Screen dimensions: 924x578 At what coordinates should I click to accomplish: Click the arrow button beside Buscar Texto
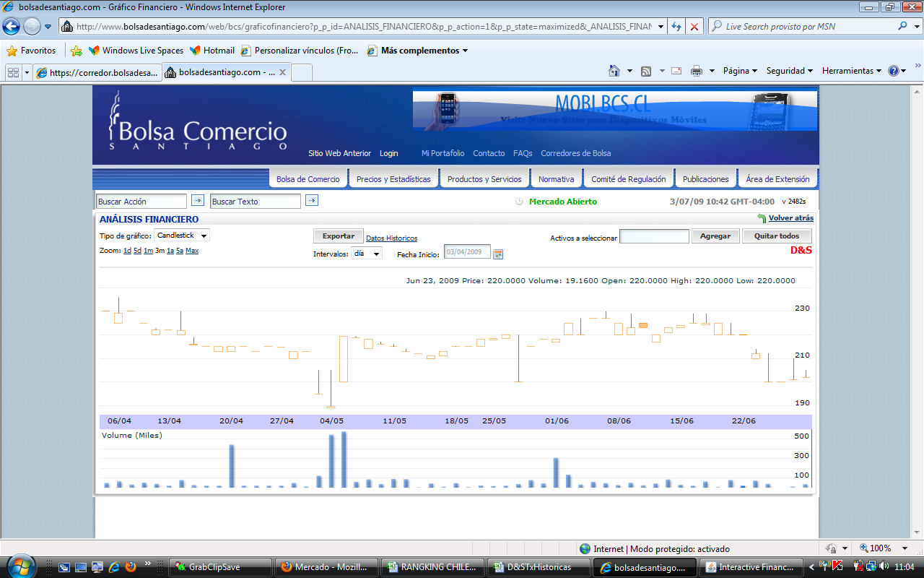pyautogui.click(x=311, y=201)
